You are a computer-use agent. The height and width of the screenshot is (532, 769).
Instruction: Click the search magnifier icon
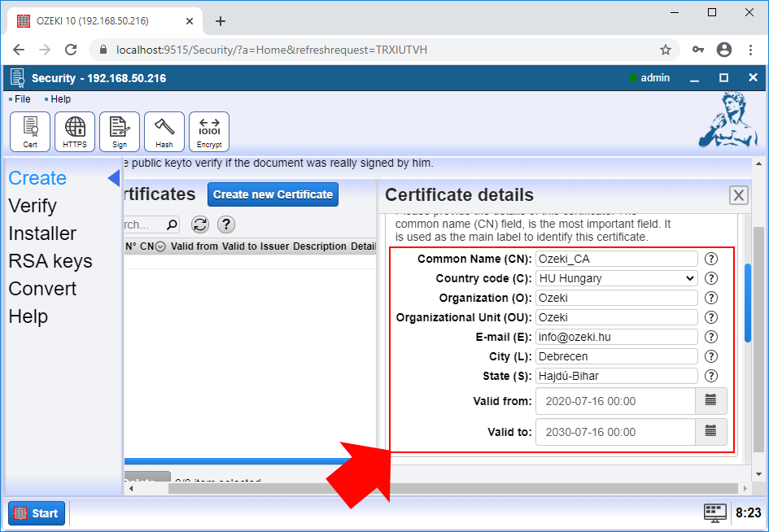172,225
